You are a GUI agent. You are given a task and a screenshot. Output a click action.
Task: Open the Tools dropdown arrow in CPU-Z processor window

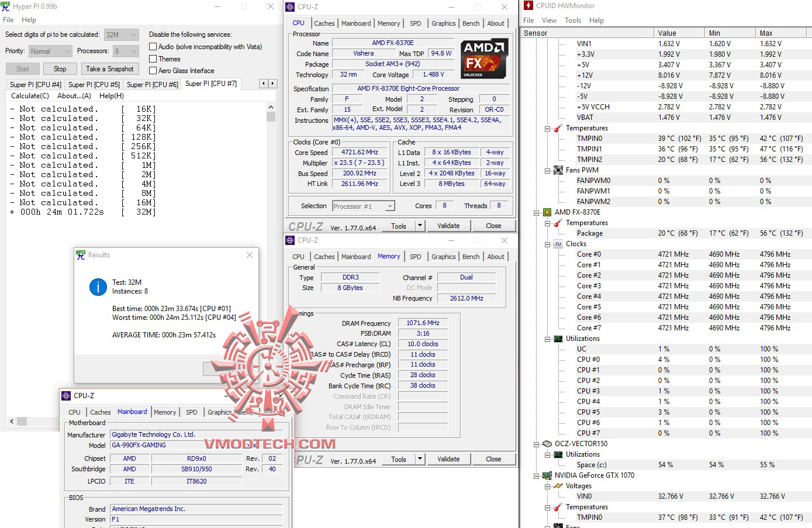[420, 226]
